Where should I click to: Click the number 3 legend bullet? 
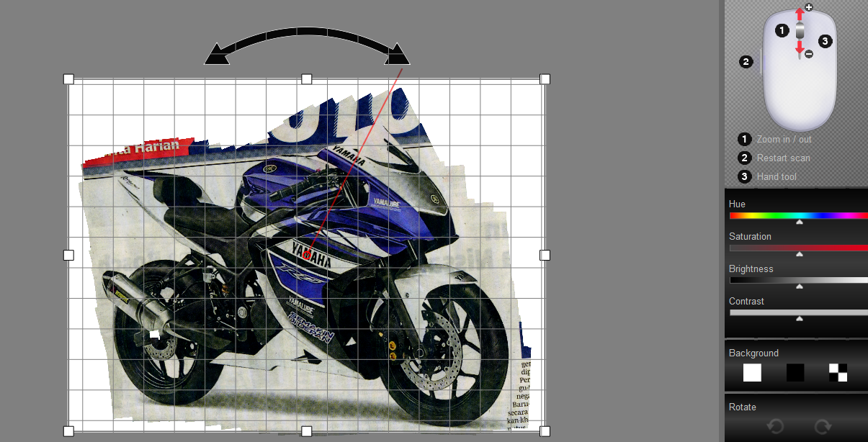[x=745, y=177]
